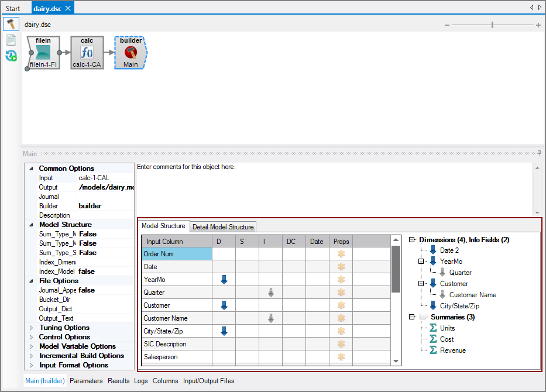
Task: Click the run with play badge sidebar icon
Action: coord(11,56)
